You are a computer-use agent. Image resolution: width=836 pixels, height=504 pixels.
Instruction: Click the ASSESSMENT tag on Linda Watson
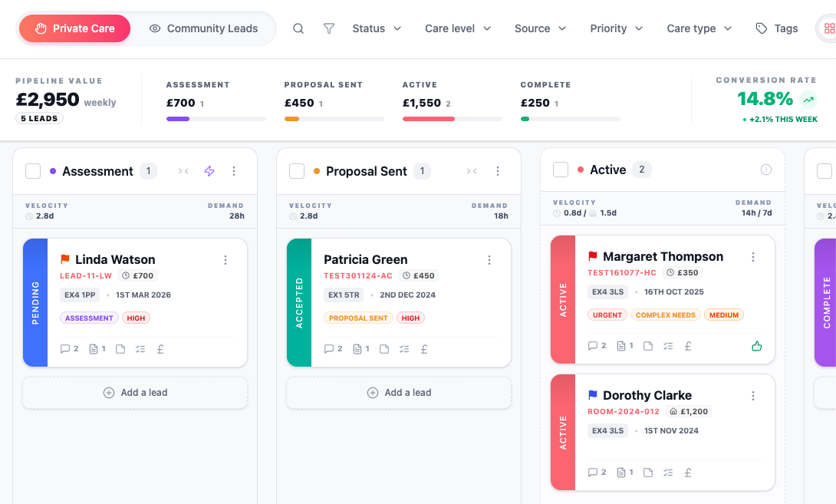coord(89,318)
